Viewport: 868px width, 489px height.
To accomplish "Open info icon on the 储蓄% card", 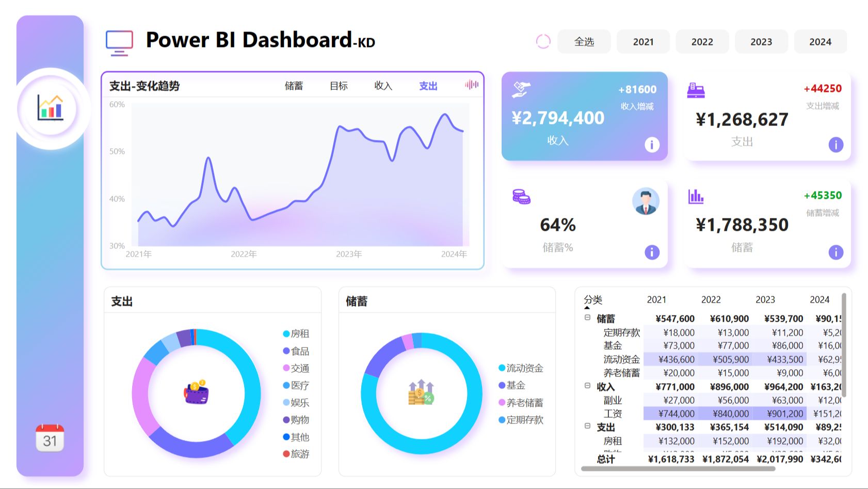I will (x=652, y=252).
